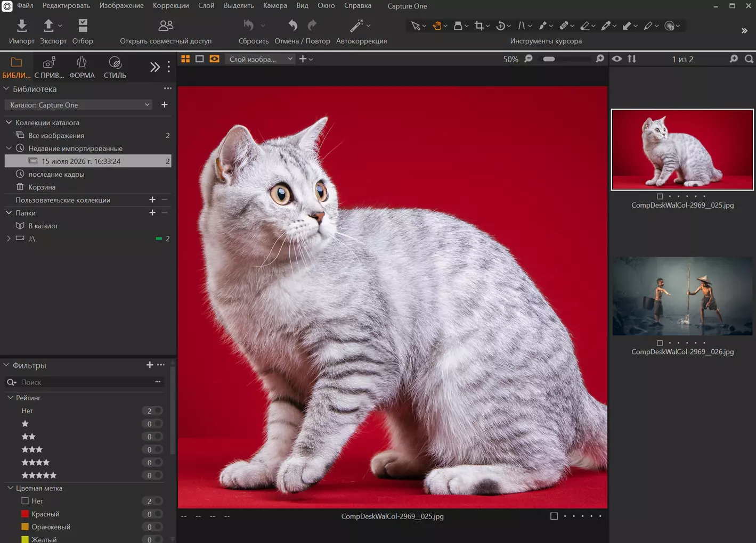Click the Export icon
The height and width of the screenshot is (543, 756).
pyautogui.click(x=48, y=26)
